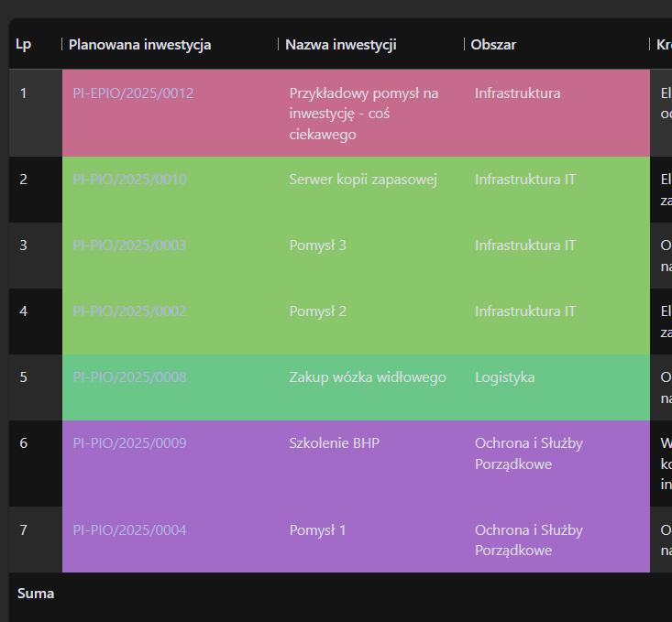This screenshot has height=622, width=672.
Task: Select the 'Serwer kopii zapasowej' cell
Action: coord(371,190)
